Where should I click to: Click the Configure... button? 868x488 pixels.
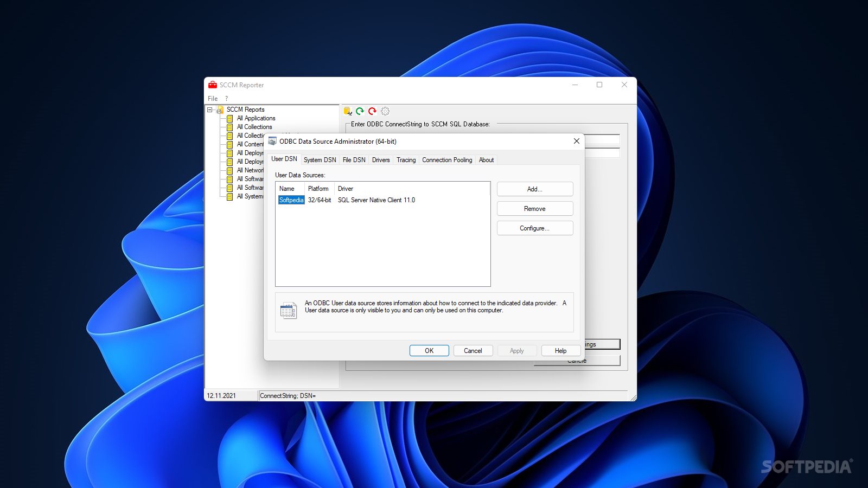(535, 228)
